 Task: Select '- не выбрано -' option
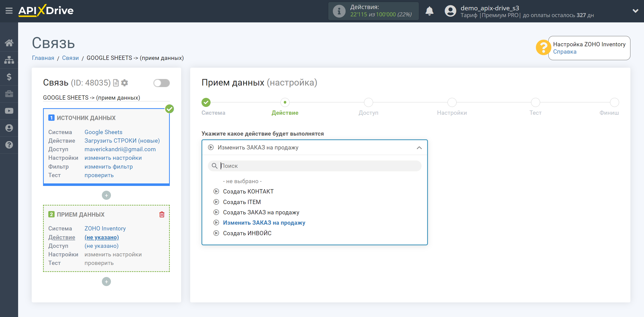242,181
